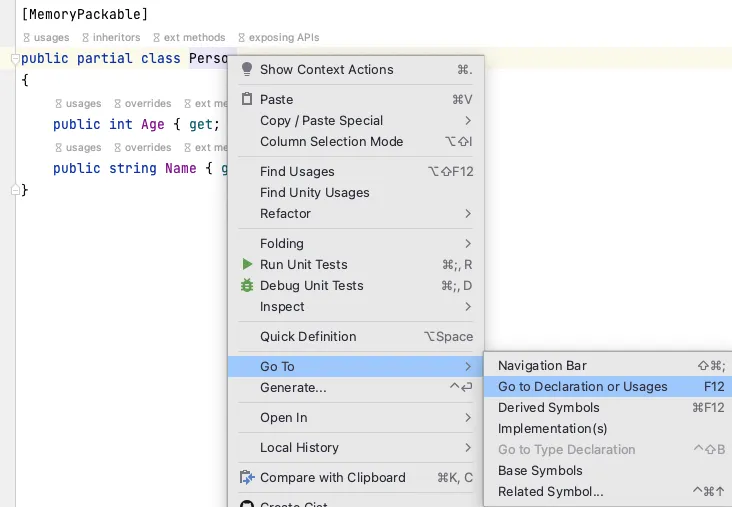Click the lightbulb icon beside Show Context Actions
The height and width of the screenshot is (507, 732).
click(x=247, y=70)
